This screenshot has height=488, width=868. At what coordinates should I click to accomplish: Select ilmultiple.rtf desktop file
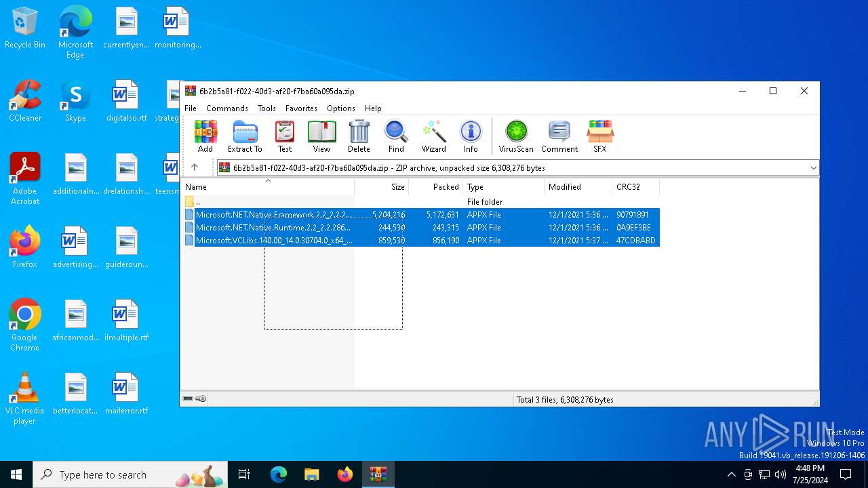point(126,321)
